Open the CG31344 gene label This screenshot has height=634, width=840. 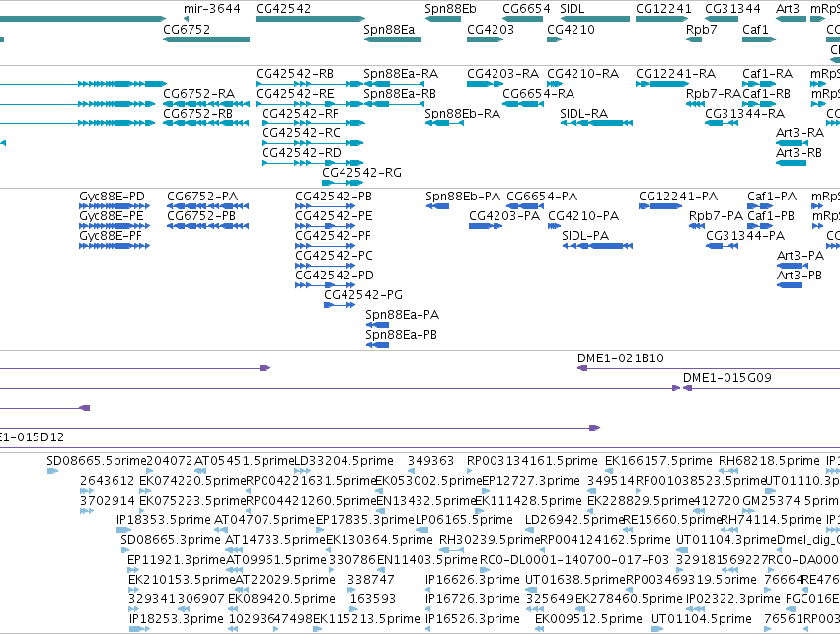732,9
